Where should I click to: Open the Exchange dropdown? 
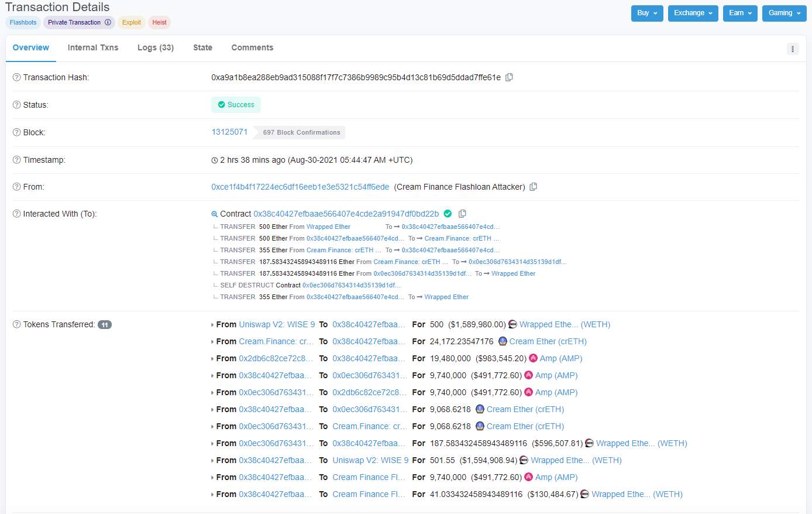click(x=693, y=13)
